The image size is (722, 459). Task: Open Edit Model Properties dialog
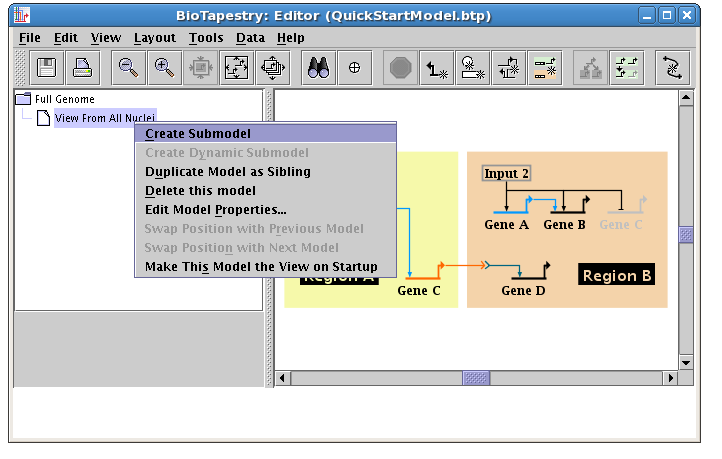[x=215, y=210]
